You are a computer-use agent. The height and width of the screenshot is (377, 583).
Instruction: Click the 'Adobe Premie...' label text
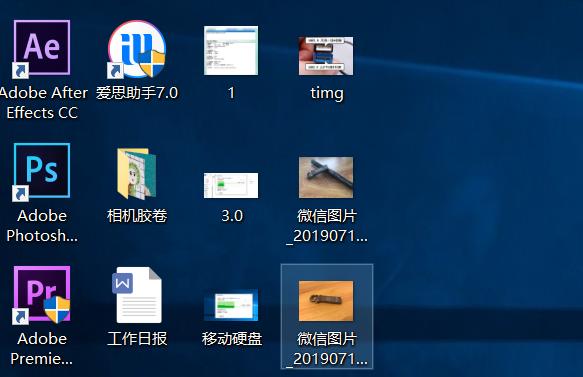(x=42, y=349)
